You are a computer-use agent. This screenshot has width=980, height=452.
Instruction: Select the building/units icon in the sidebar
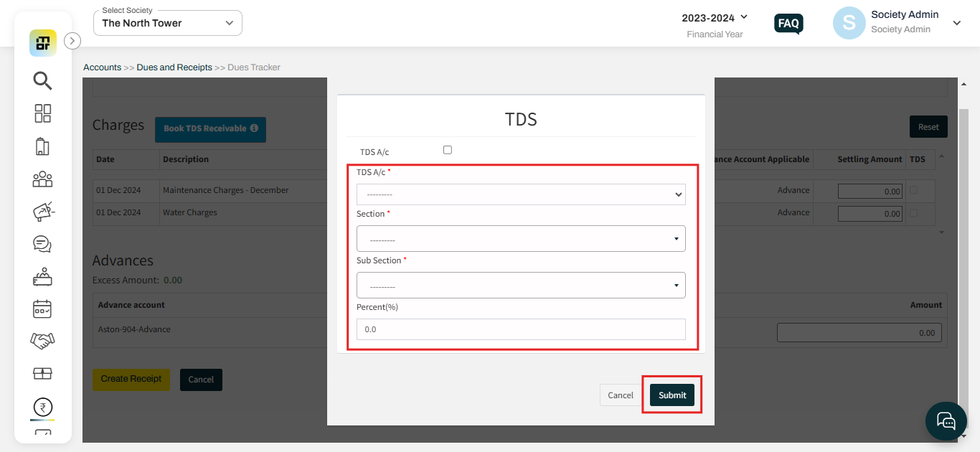42,146
